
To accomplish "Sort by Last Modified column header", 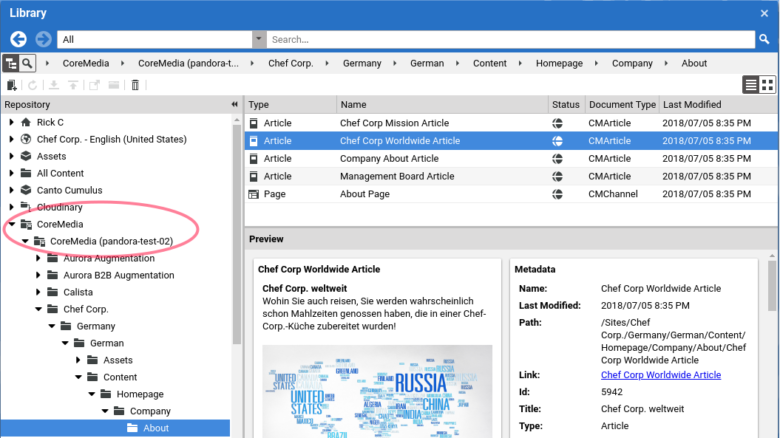I will pos(718,104).
